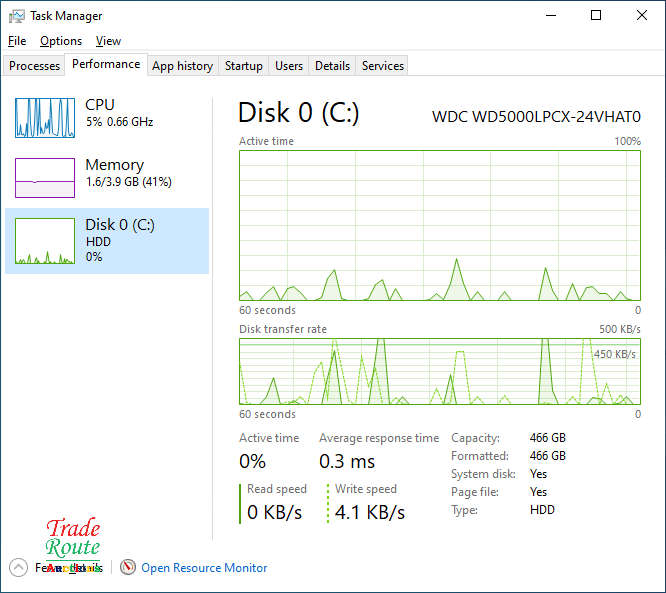Viewport: 666px width, 593px height.
Task: Open the Users tab
Action: point(289,66)
